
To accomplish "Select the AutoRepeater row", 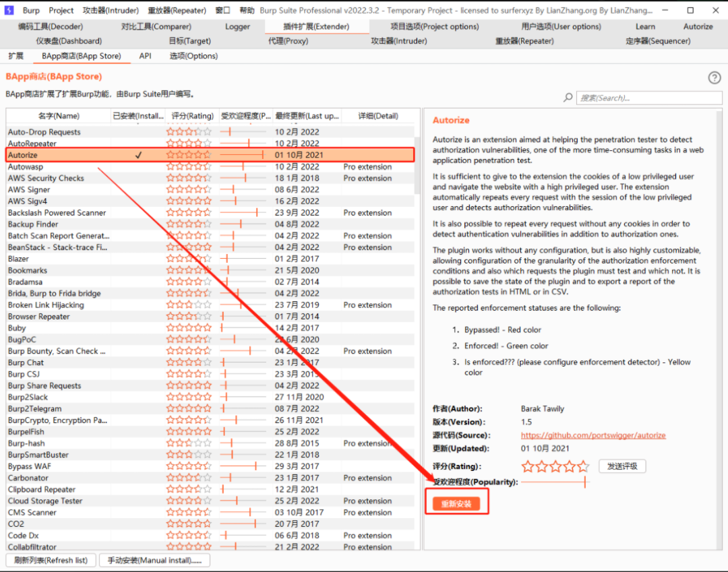I will [x=210, y=144].
